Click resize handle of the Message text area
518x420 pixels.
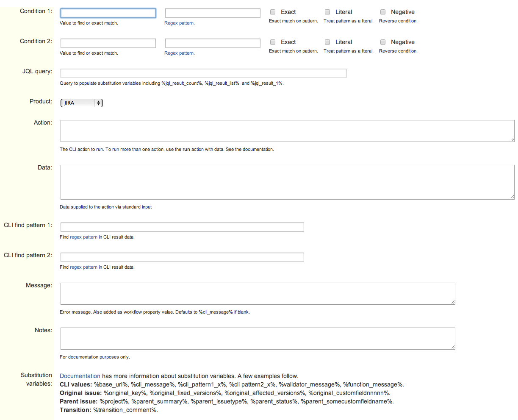(x=453, y=302)
